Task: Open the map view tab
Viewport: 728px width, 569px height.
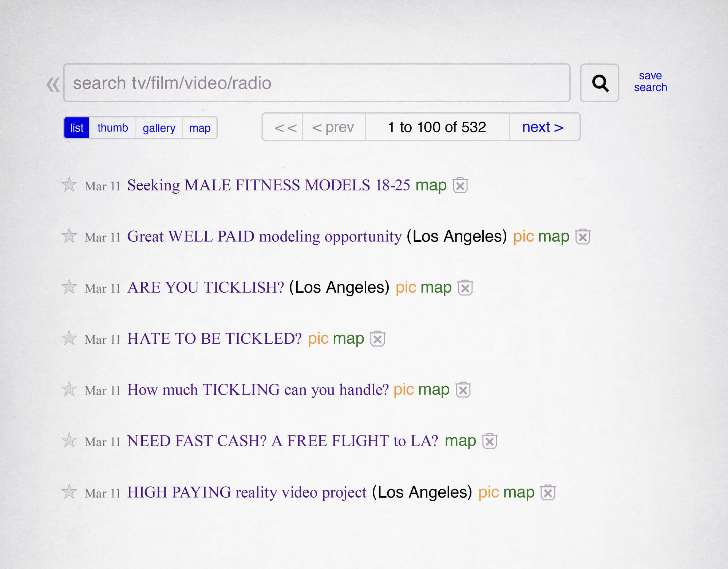Action: (x=200, y=128)
